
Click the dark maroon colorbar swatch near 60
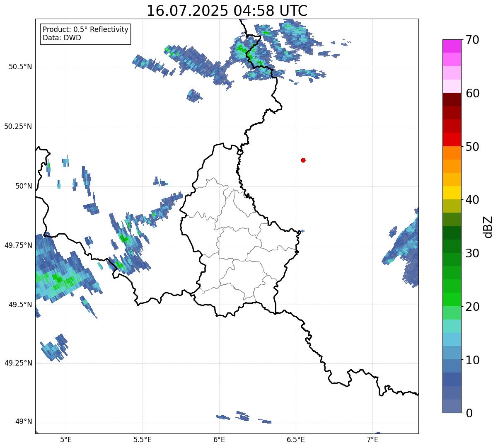452,99
